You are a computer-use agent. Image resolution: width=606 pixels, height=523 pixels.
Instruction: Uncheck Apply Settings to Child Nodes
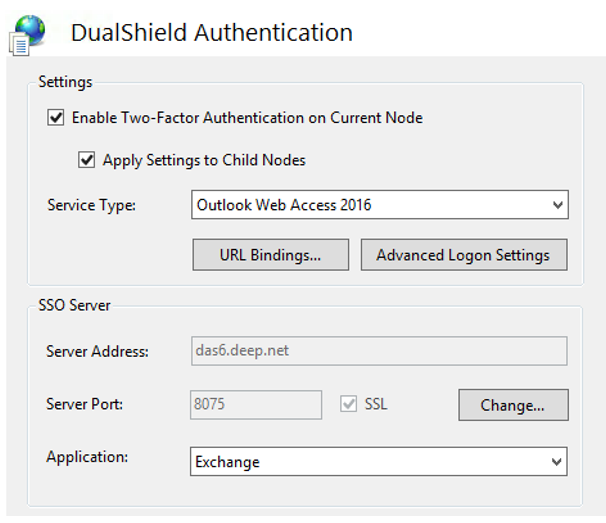click(x=86, y=160)
